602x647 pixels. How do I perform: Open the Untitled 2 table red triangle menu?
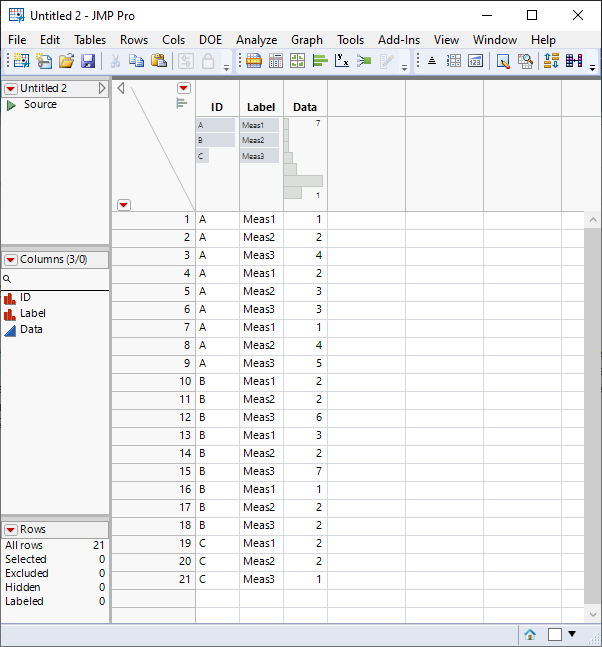(x=11, y=88)
